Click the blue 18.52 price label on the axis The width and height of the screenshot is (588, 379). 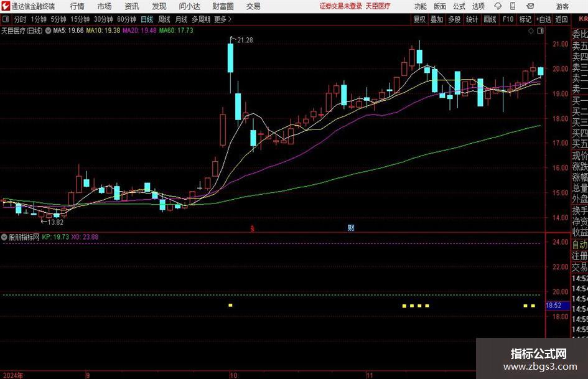[x=554, y=306]
